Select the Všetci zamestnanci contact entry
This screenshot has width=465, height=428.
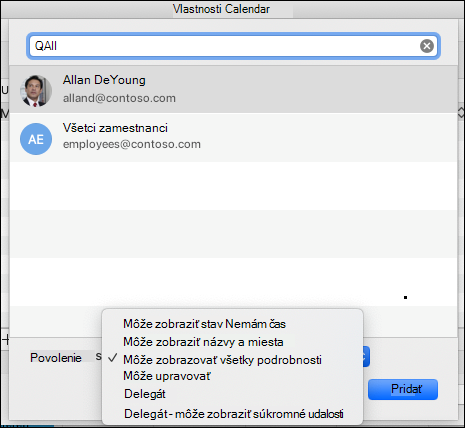point(233,137)
